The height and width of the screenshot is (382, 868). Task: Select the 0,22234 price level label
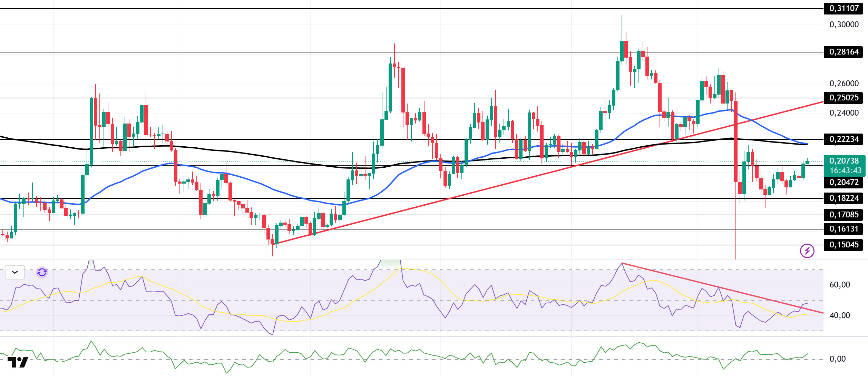[x=843, y=139]
